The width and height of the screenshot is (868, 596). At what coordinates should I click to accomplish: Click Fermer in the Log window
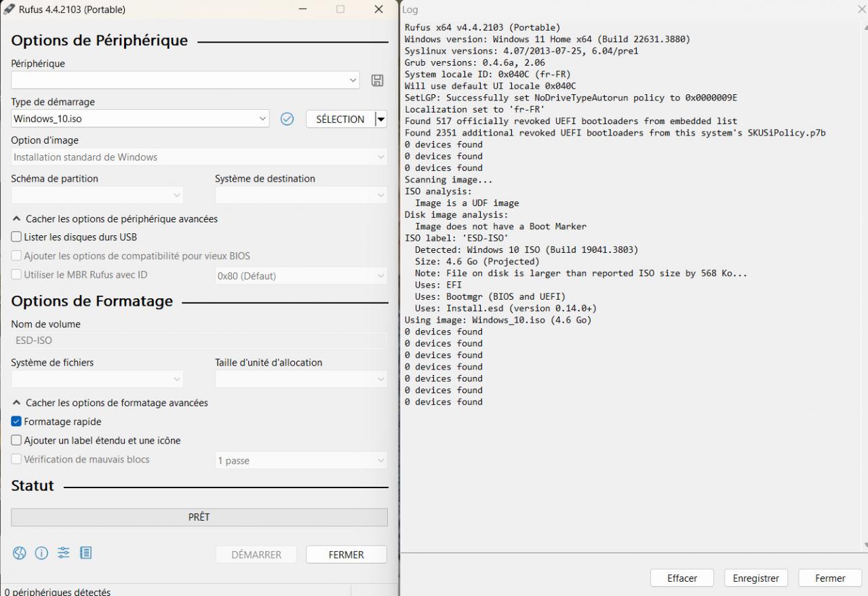click(830, 578)
